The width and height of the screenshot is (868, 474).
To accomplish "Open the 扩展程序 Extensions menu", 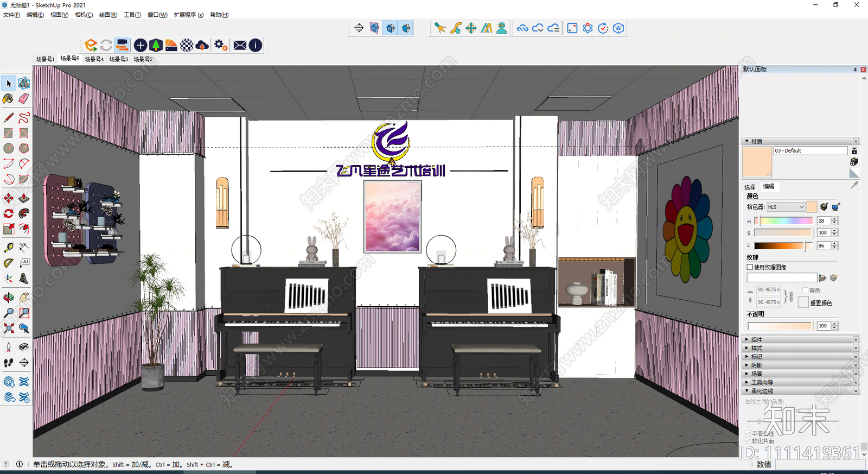I will 188,15.
